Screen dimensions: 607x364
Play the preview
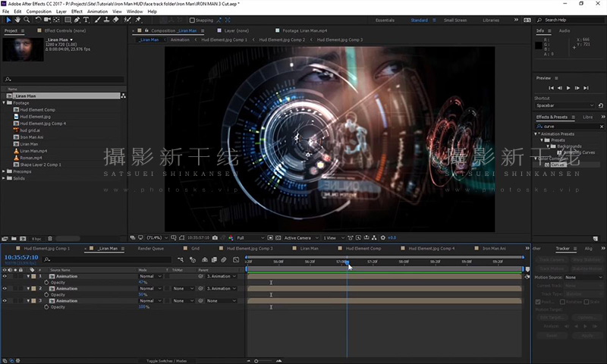click(568, 88)
